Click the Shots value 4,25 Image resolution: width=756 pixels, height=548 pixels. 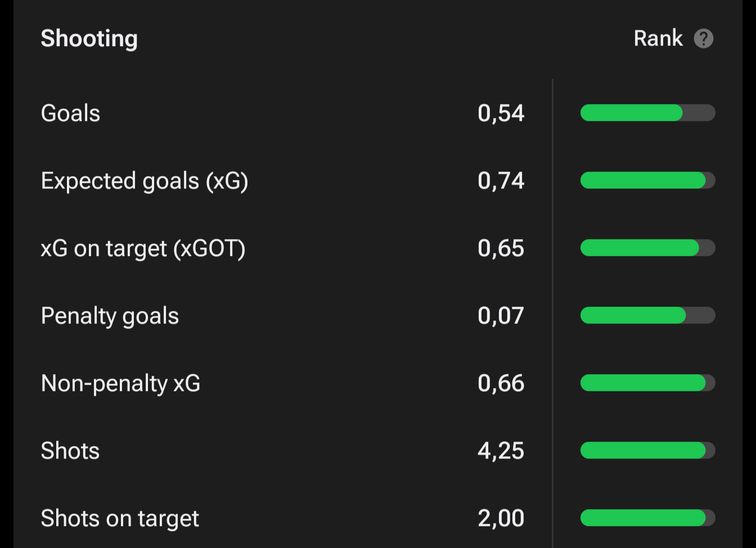tap(501, 451)
